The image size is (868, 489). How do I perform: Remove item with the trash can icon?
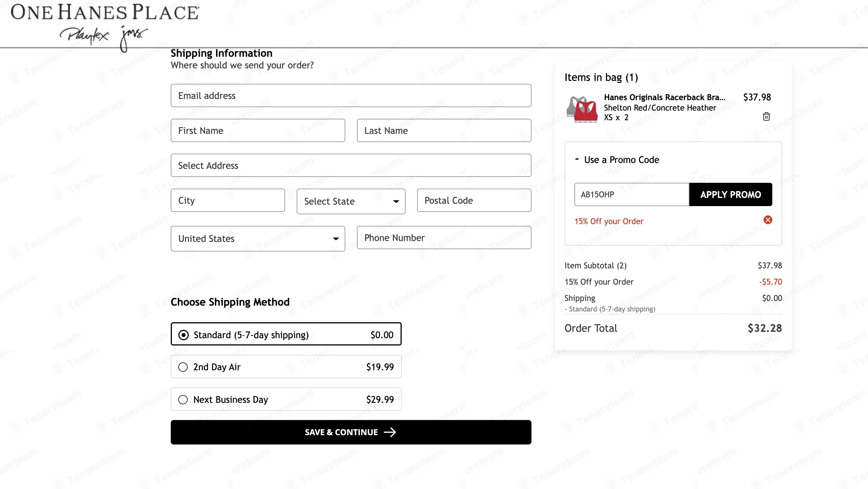pyautogui.click(x=766, y=116)
